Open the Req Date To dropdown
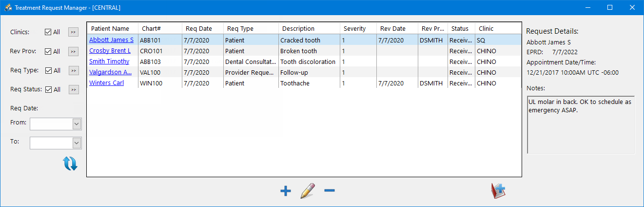 [77, 143]
